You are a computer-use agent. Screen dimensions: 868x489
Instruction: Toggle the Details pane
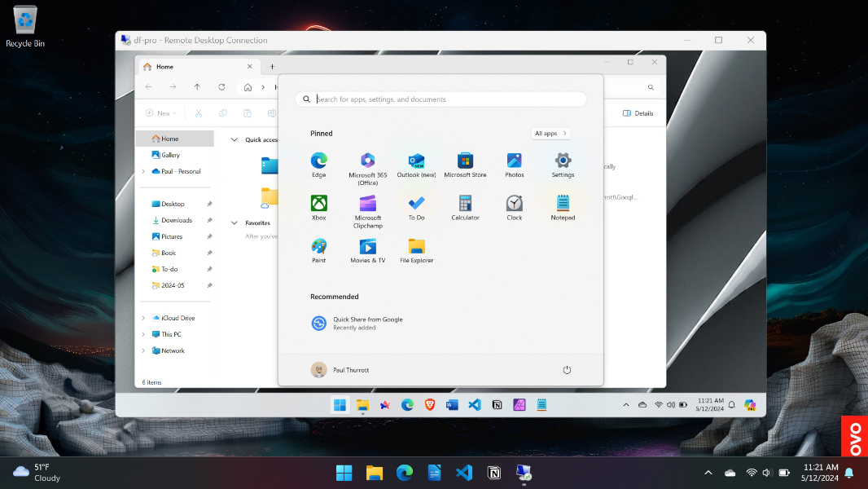coord(638,113)
